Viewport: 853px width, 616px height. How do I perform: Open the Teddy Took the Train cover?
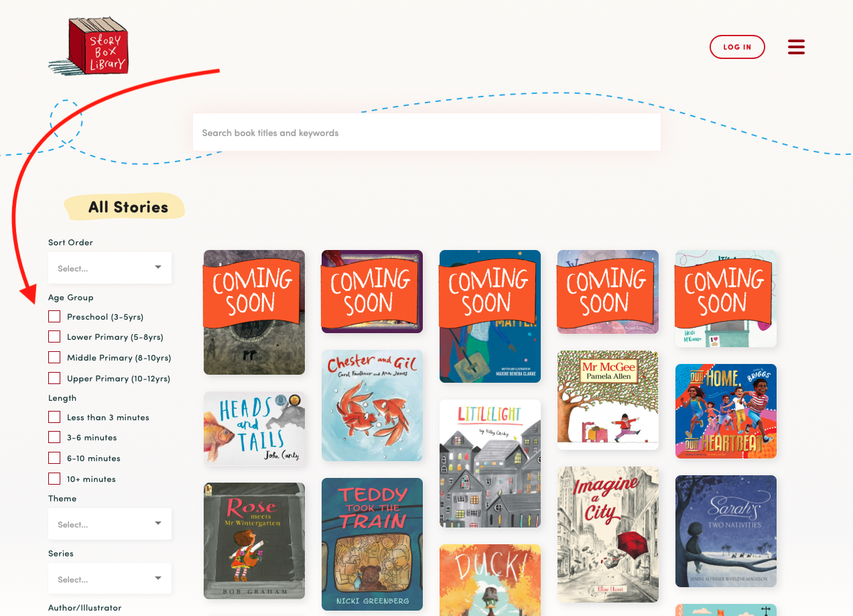372,544
